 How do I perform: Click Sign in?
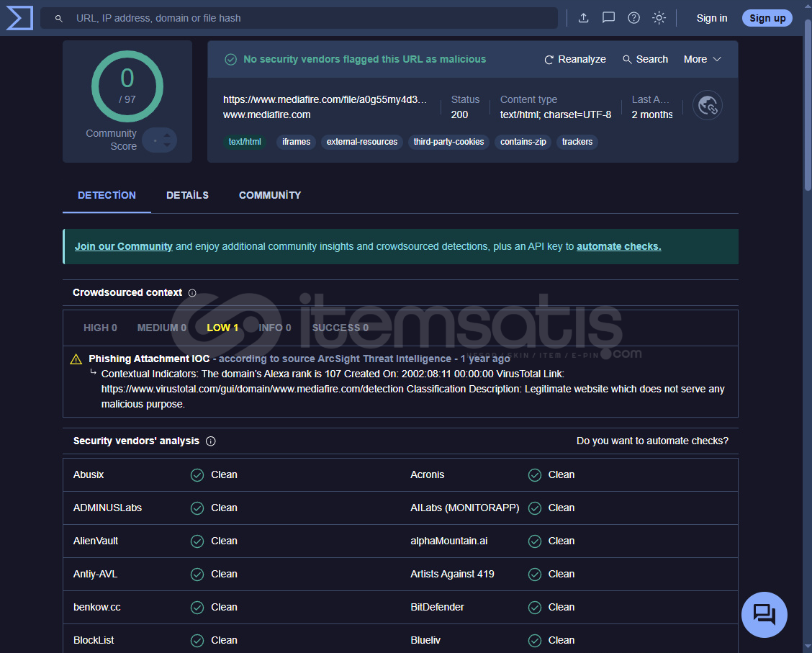pos(711,18)
